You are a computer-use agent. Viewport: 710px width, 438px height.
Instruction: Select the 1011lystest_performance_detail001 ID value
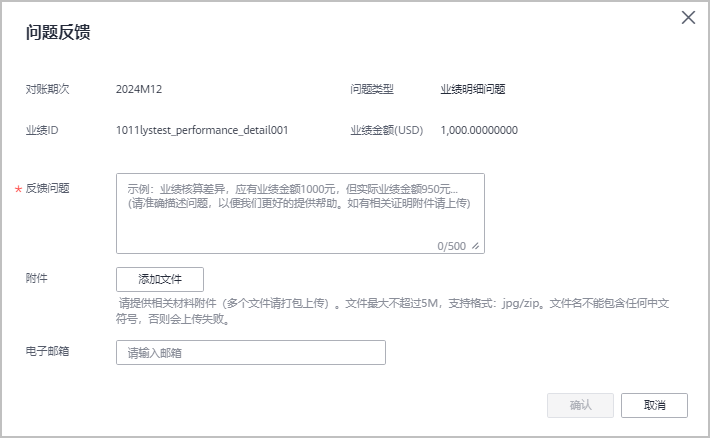(x=202, y=130)
